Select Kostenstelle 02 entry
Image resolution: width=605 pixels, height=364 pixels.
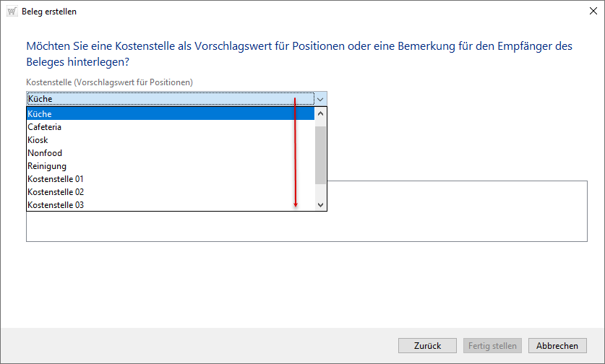click(170, 192)
